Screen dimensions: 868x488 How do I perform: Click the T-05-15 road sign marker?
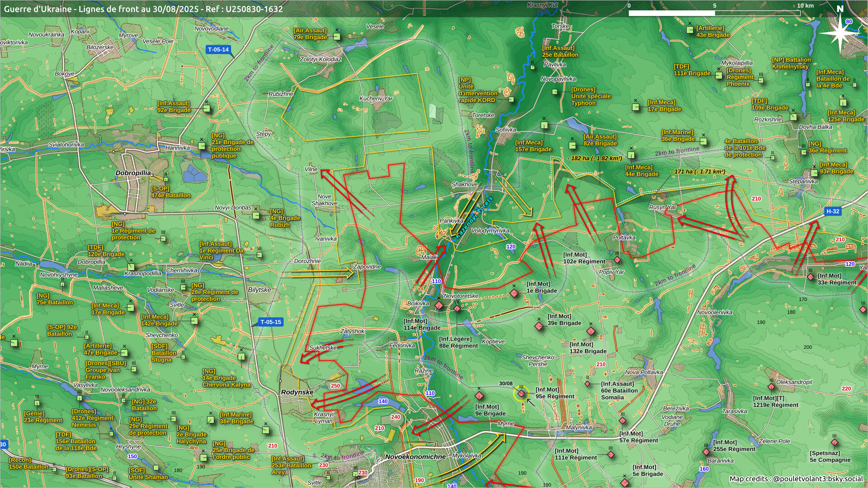[x=270, y=322]
